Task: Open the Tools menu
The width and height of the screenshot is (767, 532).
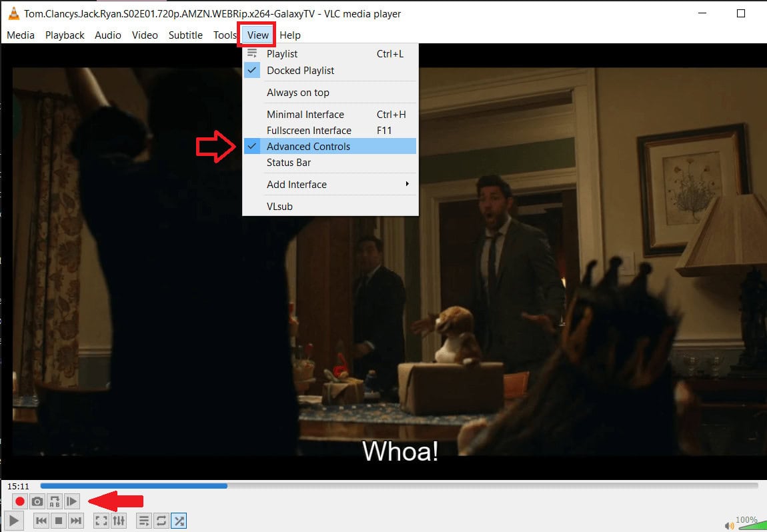Action: (224, 35)
